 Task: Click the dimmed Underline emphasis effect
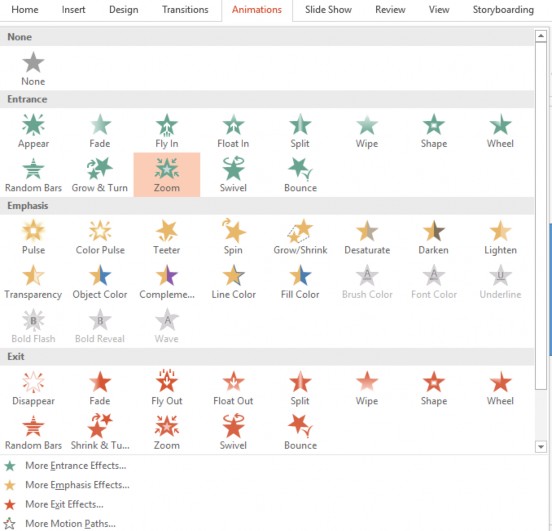point(500,282)
